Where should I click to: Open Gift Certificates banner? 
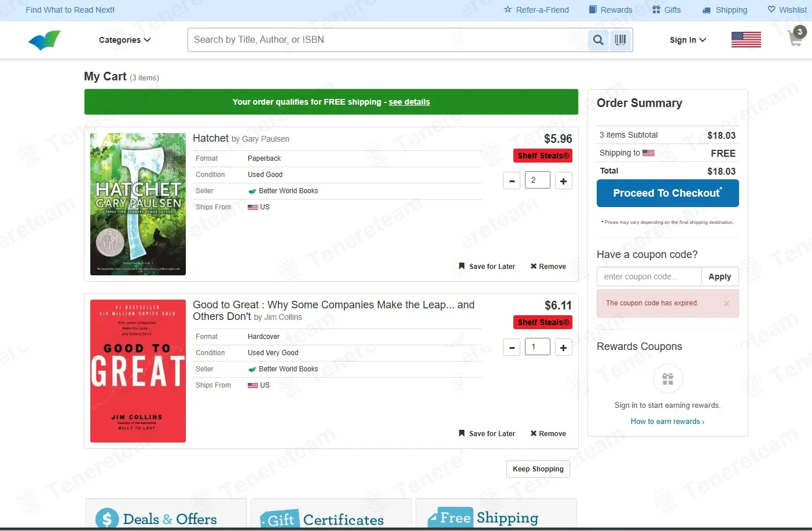pos(332,514)
